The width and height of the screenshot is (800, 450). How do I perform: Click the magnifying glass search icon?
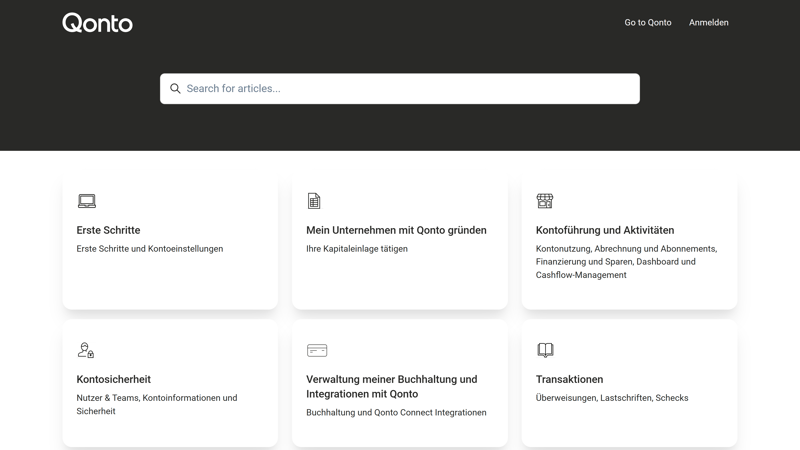[x=175, y=89]
